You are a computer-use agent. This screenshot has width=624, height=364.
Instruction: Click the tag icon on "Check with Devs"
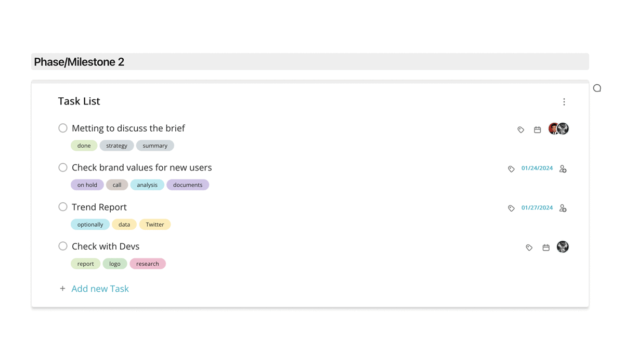pyautogui.click(x=529, y=248)
